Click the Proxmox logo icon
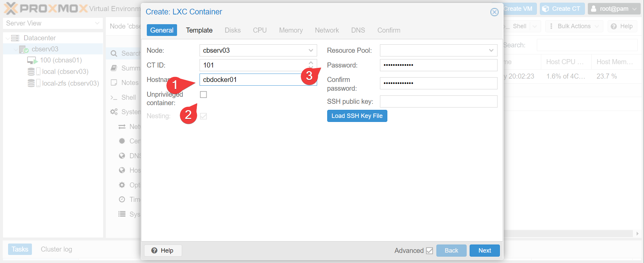Screen dimensions: 644x263 pyautogui.click(x=10, y=8)
